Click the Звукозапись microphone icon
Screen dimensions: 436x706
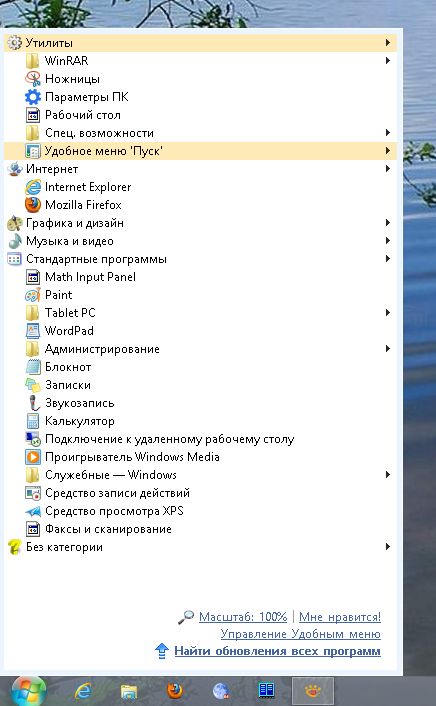tap(32, 403)
